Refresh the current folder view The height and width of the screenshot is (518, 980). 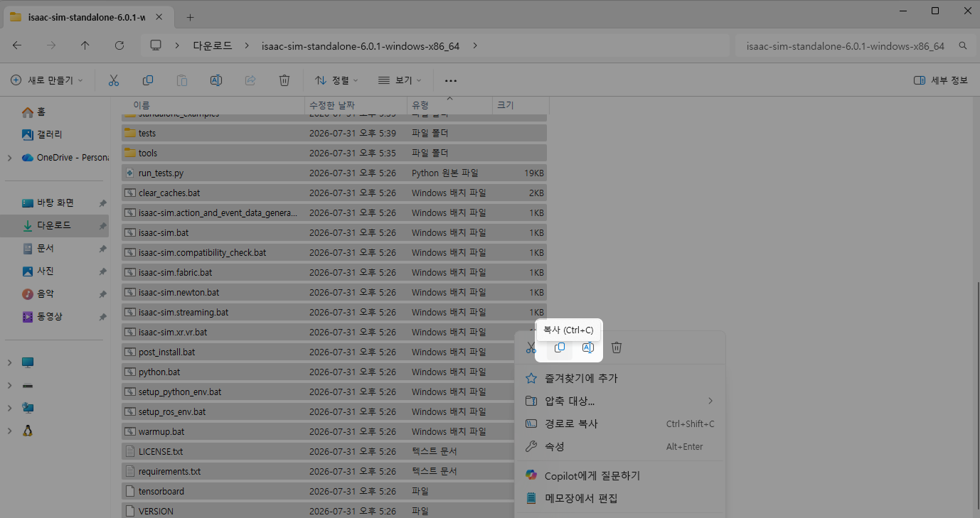119,45
